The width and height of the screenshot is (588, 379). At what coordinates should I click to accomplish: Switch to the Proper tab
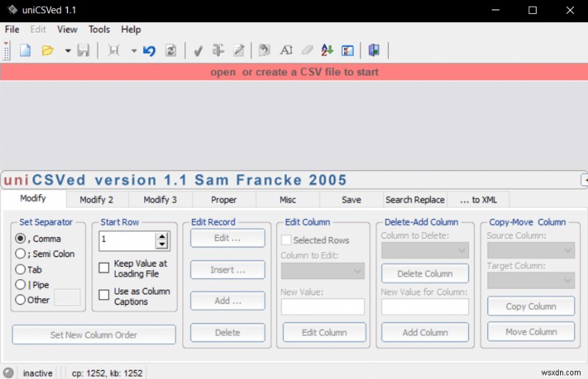pyautogui.click(x=224, y=200)
